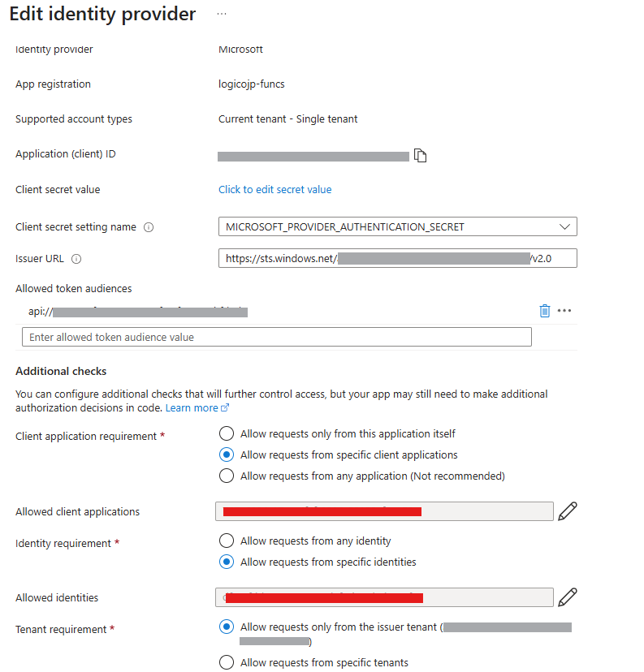Delete the allowed token audience entry
This screenshot has width=644, height=672.
pos(544,311)
